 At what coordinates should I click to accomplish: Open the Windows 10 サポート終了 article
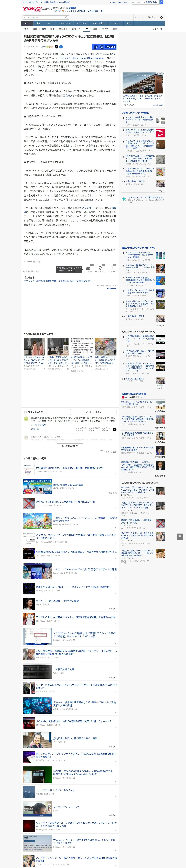click(x=84, y=841)
